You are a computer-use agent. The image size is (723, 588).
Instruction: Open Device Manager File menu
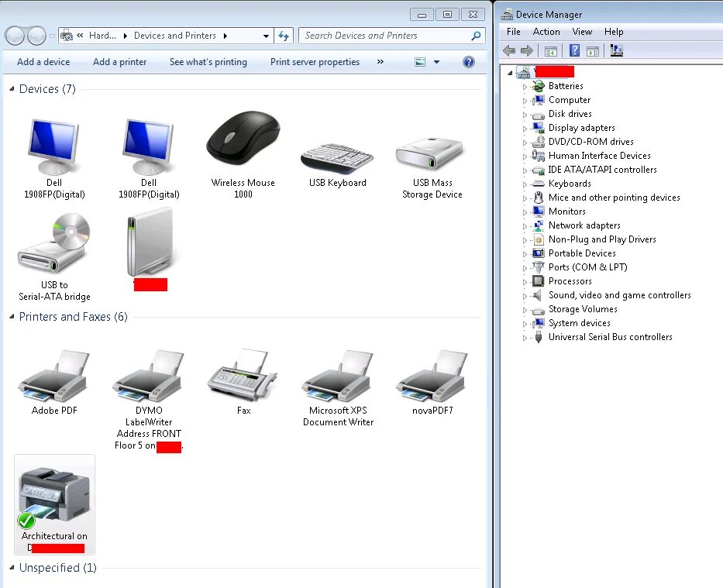pos(513,31)
